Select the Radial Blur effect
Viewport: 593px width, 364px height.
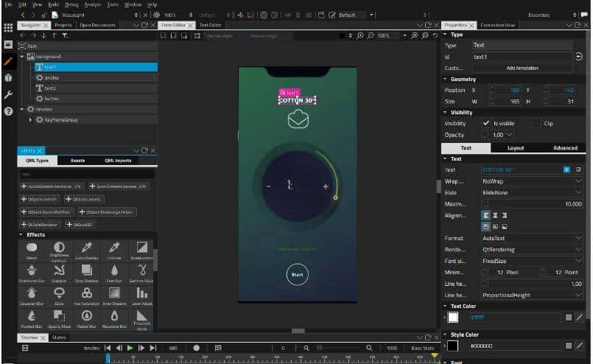click(87, 319)
